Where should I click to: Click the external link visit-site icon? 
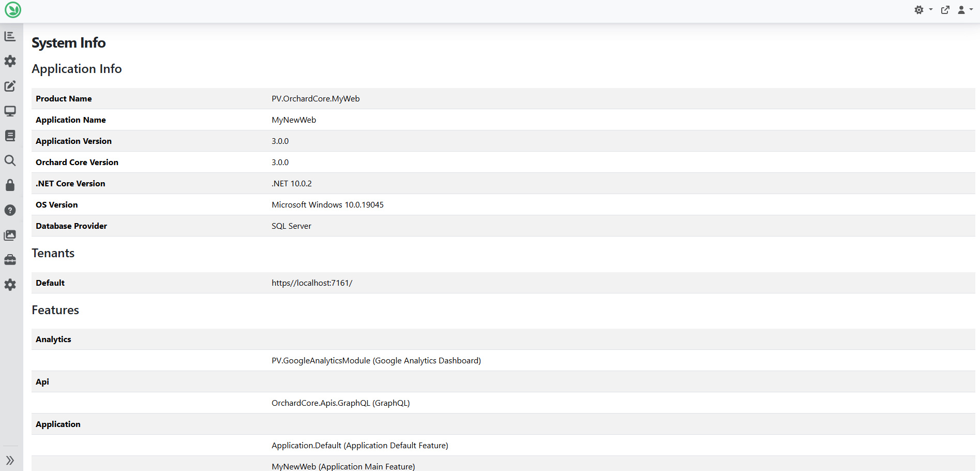tap(945, 10)
